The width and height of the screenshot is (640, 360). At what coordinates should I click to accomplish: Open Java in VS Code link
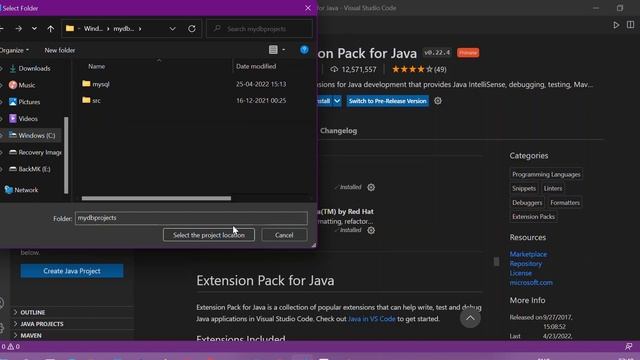pyautogui.click(x=372, y=319)
